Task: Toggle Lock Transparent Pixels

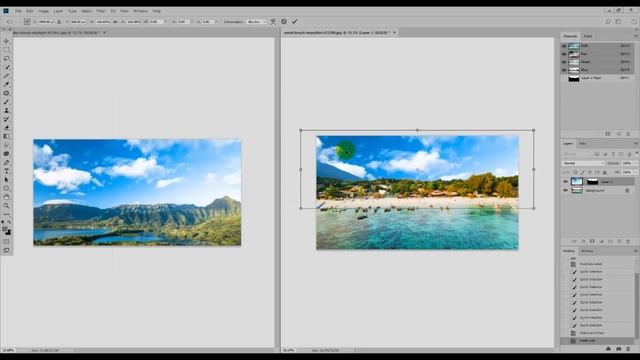Action: pos(575,172)
